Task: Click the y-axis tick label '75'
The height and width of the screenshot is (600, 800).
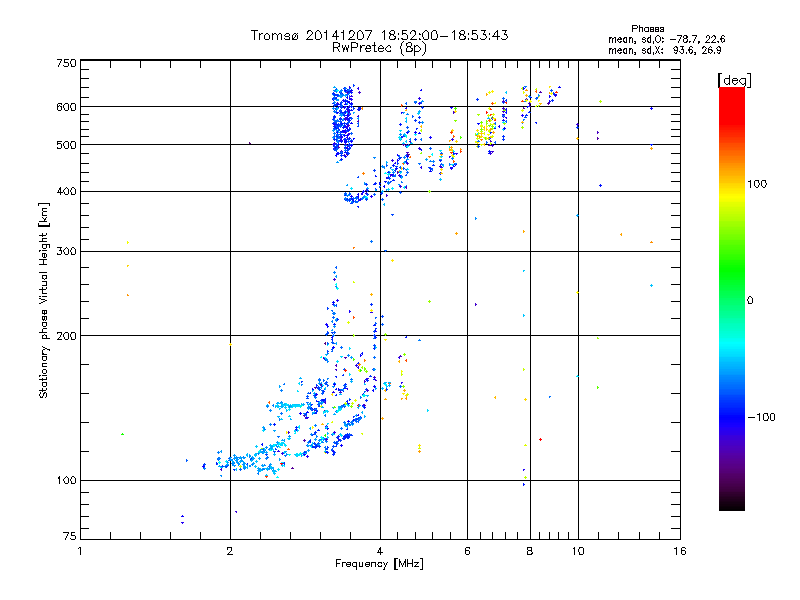Action: pyautogui.click(x=69, y=536)
